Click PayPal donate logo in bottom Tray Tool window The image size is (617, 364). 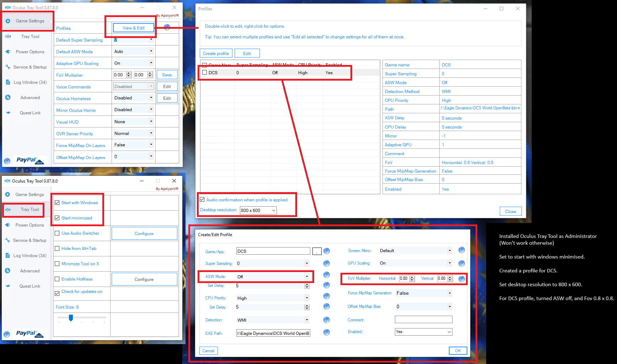click(30, 333)
